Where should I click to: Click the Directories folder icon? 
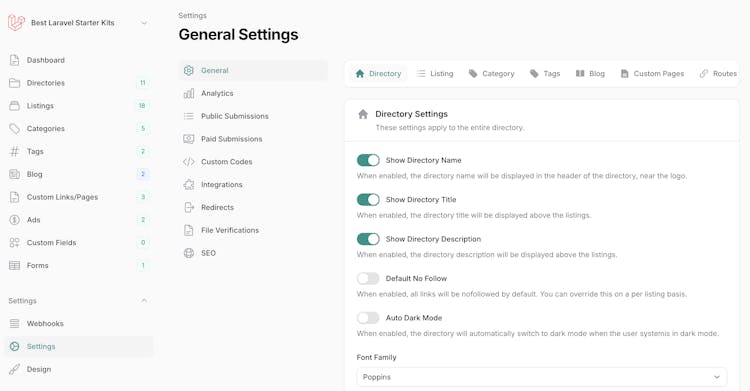coord(15,83)
